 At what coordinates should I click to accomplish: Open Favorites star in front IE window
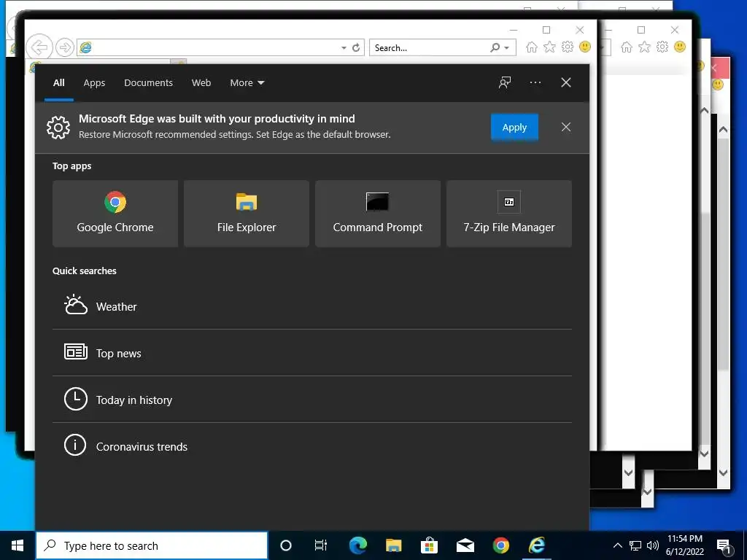[x=549, y=47]
